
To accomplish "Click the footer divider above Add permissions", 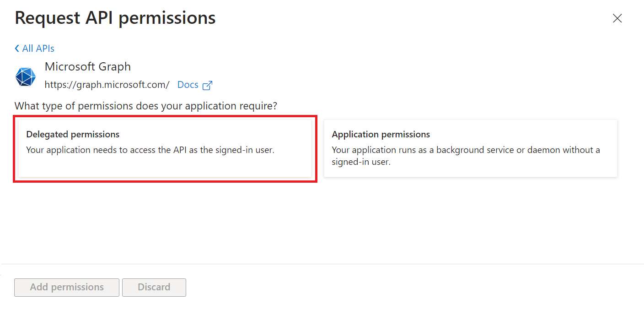I will pos(322,264).
